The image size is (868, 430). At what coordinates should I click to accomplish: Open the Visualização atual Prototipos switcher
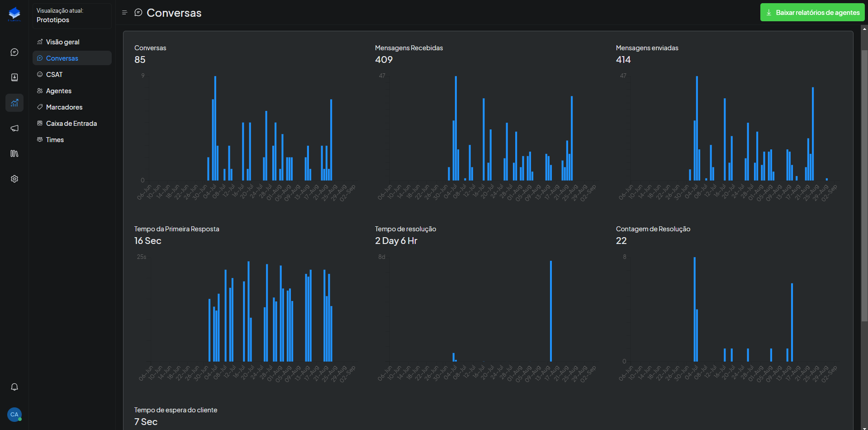pos(72,16)
